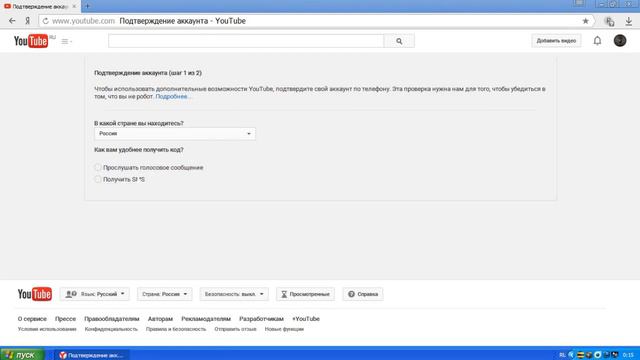Reload page with the refresh icon
The image size is (640, 360).
click(45, 21)
